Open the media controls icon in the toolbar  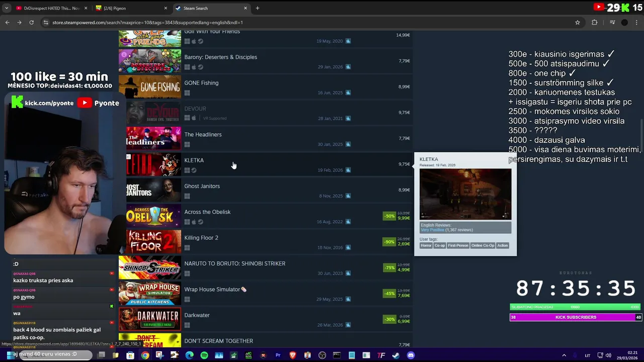(612, 22)
